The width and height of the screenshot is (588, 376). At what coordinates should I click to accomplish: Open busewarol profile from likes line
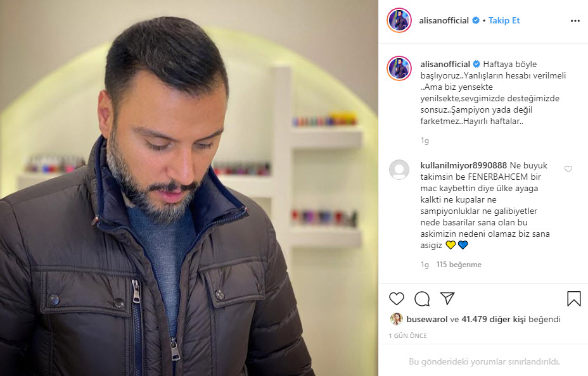(427, 319)
